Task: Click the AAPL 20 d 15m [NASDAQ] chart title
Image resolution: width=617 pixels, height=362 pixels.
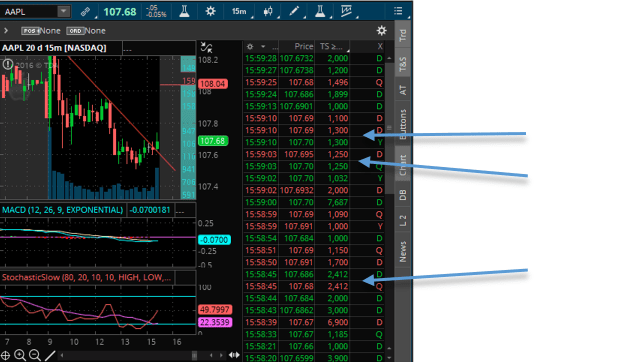Action: [54, 48]
